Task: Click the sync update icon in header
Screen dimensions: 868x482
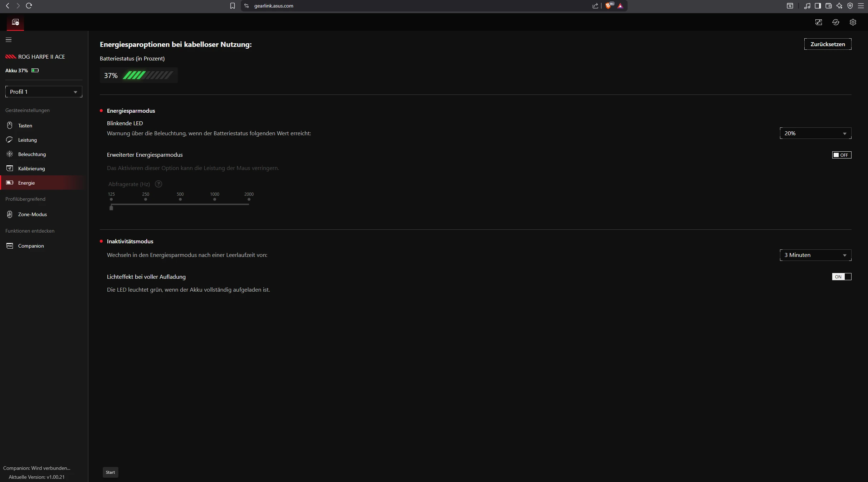Action: point(835,22)
